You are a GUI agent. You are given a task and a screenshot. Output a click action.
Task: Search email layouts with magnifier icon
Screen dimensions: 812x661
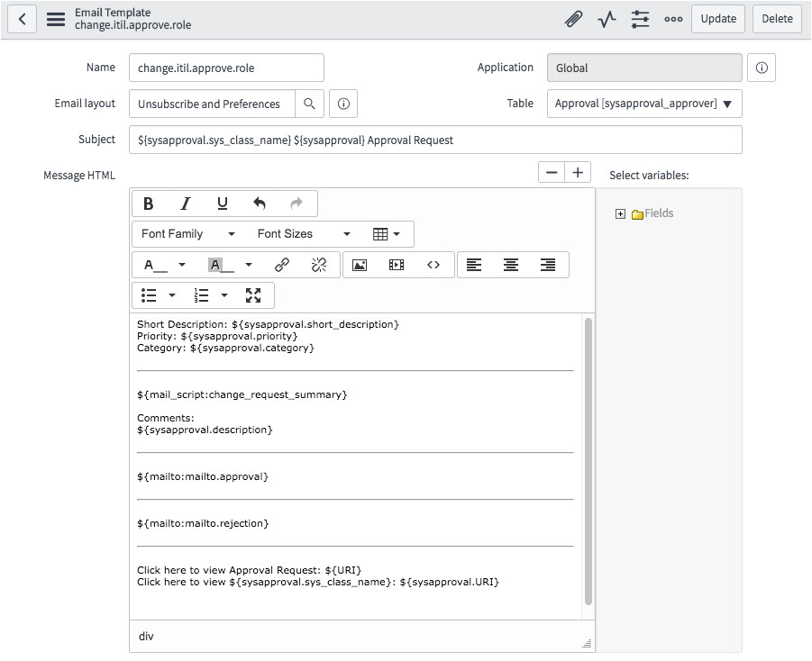pyautogui.click(x=309, y=104)
